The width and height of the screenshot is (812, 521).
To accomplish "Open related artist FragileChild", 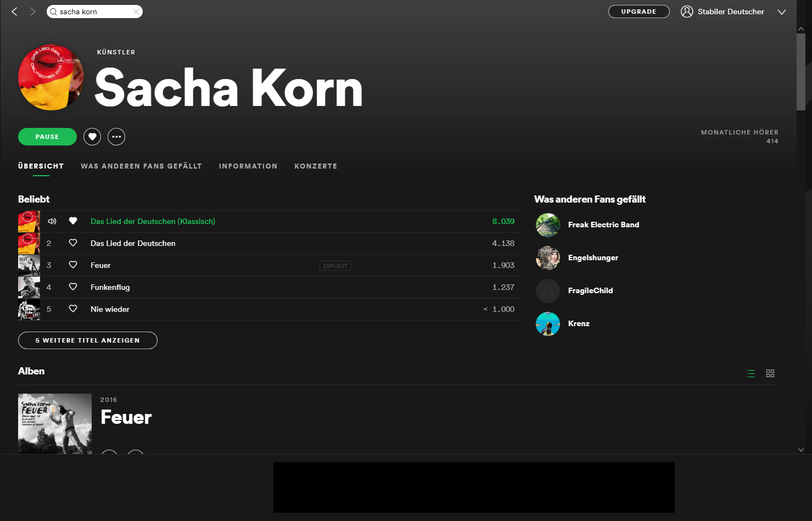I will click(x=590, y=290).
